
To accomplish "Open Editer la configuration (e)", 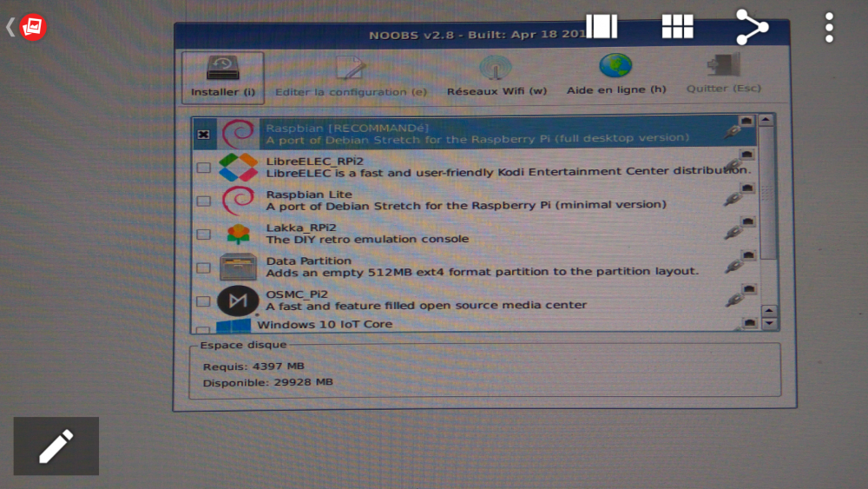I will 351,77.
